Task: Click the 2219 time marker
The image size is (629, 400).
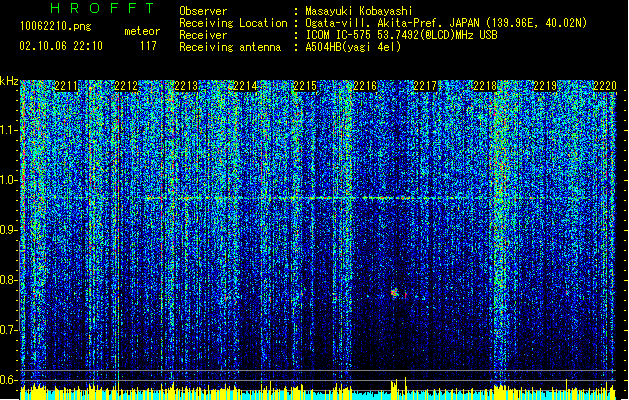Action: pos(545,86)
